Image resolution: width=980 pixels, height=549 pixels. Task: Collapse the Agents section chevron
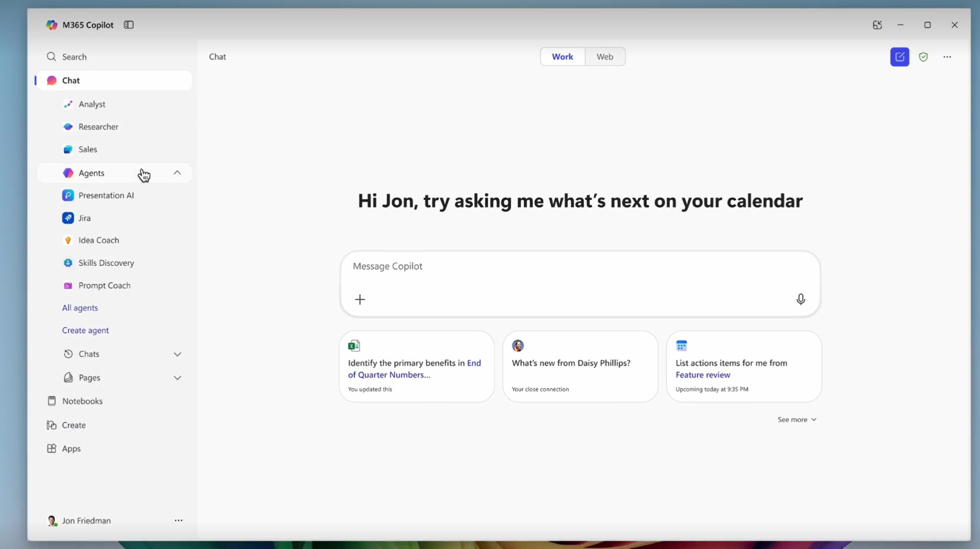coord(177,173)
